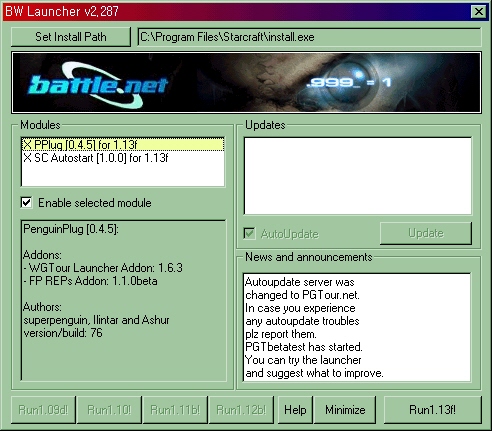Click 'PGTbetatest has started.' news line
This screenshot has height=431, width=492.
pos(304,347)
